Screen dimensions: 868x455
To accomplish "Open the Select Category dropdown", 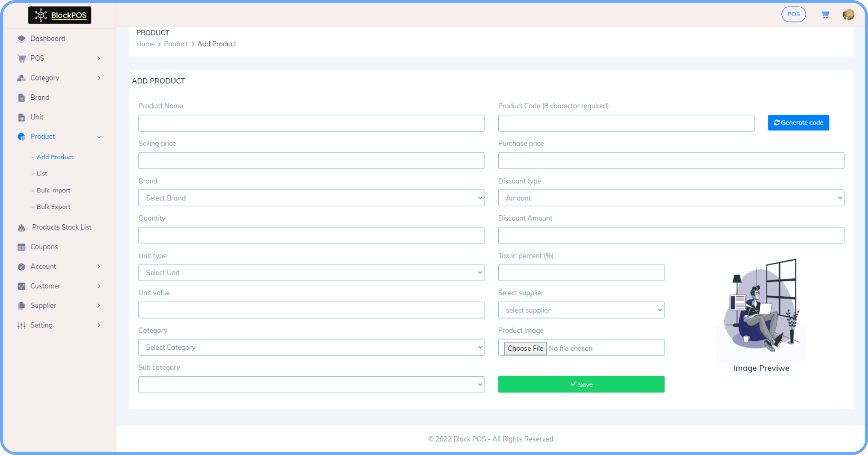I will pos(311,347).
